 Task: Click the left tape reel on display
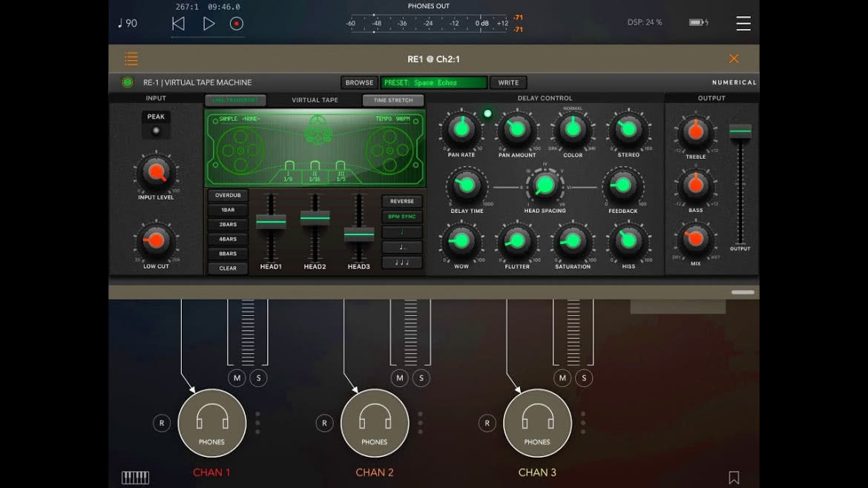tap(240, 151)
